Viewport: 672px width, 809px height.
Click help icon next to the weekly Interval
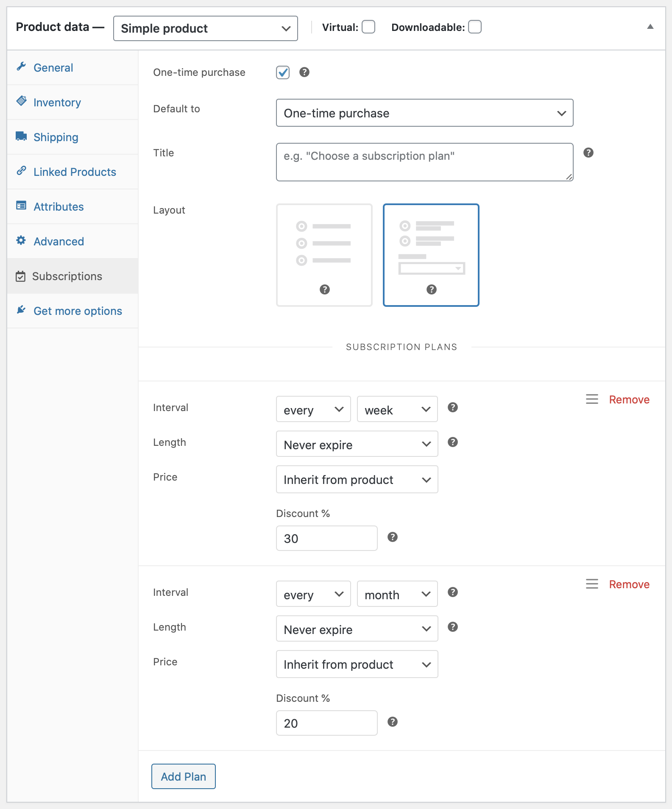pos(452,407)
